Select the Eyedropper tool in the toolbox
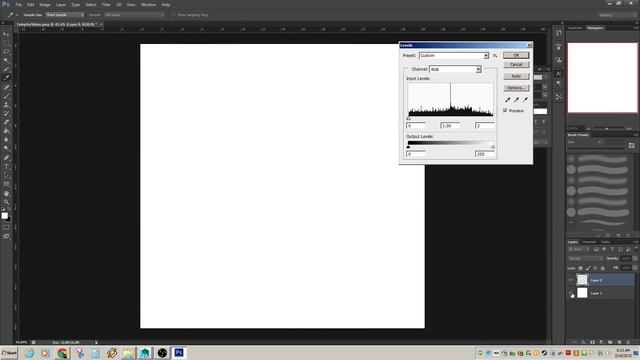 (x=6, y=78)
